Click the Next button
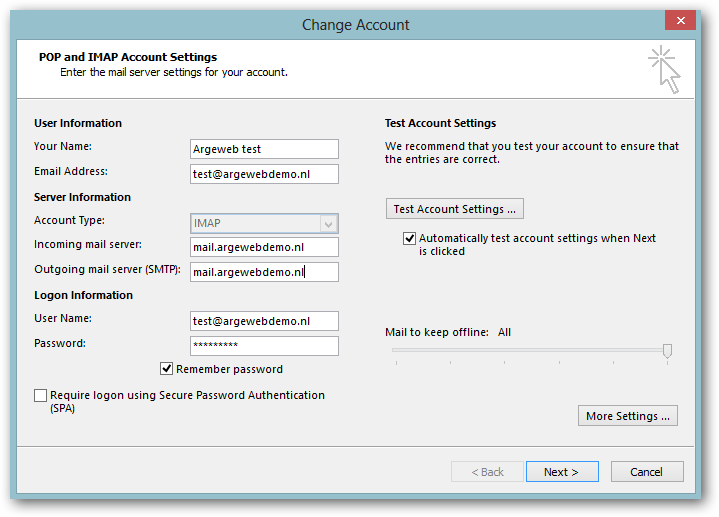The image size is (719, 517). pyautogui.click(x=562, y=472)
